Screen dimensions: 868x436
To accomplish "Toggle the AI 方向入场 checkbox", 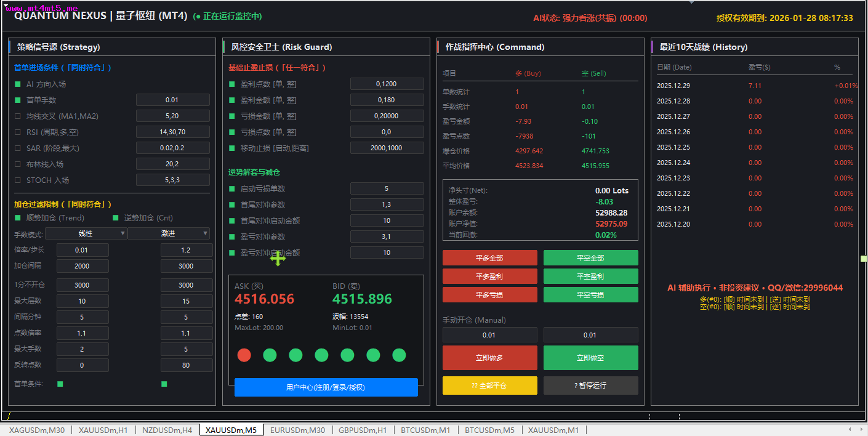I will 17,84.
